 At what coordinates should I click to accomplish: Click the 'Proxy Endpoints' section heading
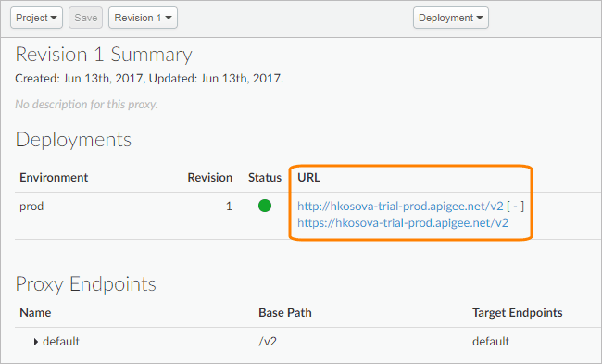coord(85,284)
